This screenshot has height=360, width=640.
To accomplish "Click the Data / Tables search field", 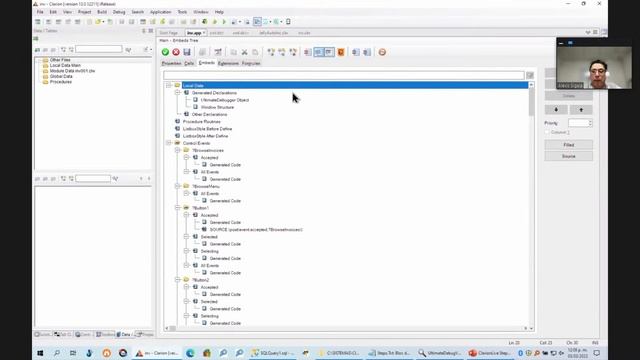I will 98,49.
